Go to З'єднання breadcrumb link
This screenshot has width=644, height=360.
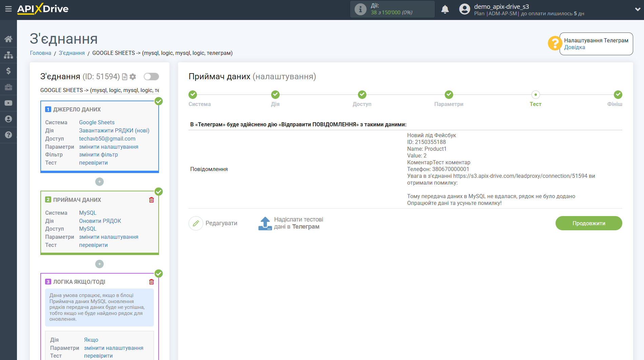(x=72, y=53)
